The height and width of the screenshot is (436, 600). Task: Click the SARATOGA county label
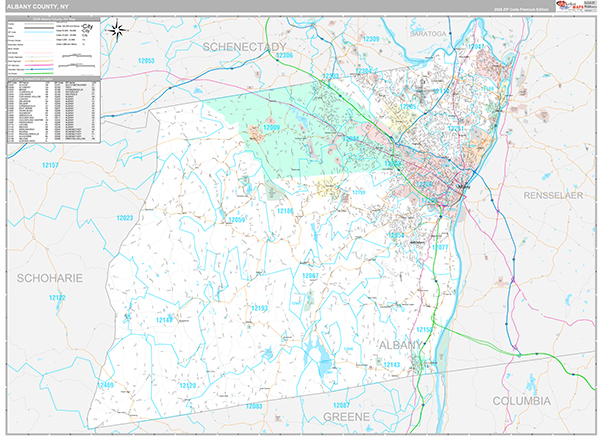click(x=428, y=34)
